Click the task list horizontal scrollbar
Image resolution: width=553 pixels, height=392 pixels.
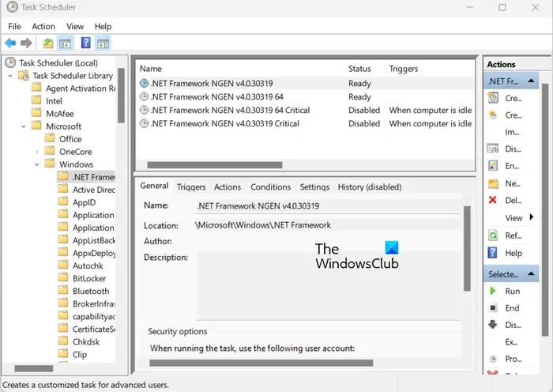coord(215,165)
